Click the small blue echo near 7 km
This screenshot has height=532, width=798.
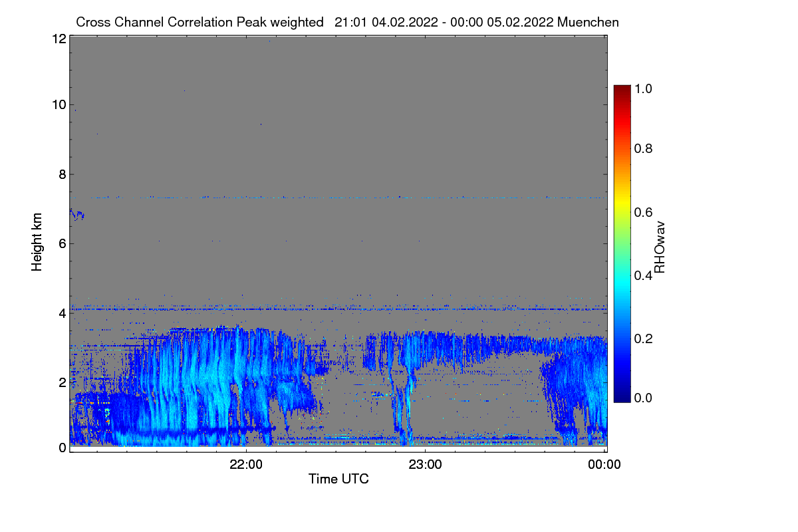click(x=77, y=214)
